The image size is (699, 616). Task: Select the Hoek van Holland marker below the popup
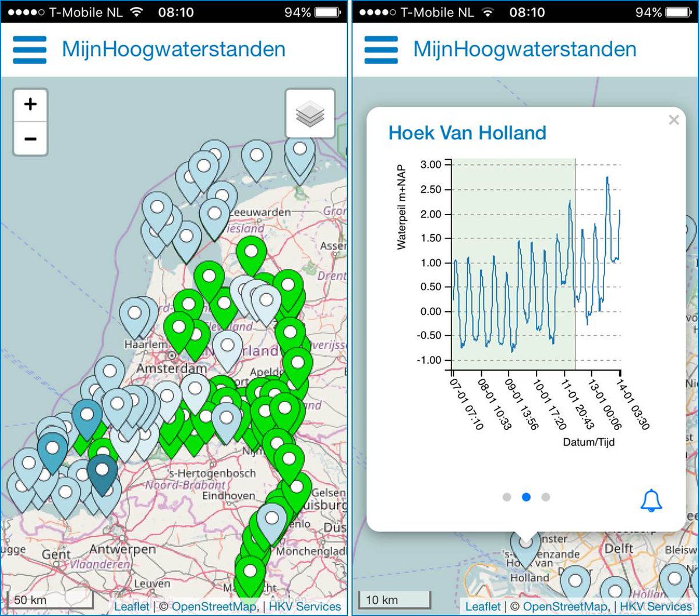[x=526, y=551]
